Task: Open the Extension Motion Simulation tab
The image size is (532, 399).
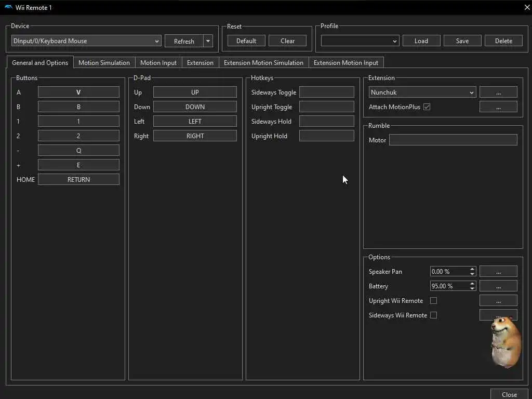Action: coord(263,62)
